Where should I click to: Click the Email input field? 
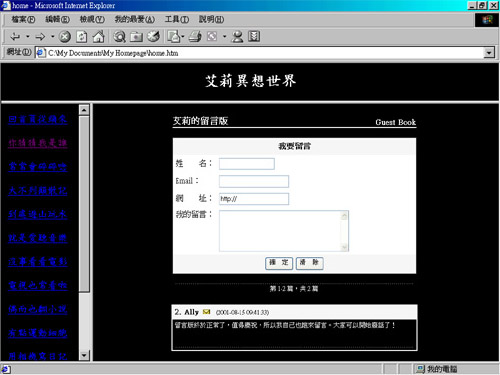(x=254, y=181)
